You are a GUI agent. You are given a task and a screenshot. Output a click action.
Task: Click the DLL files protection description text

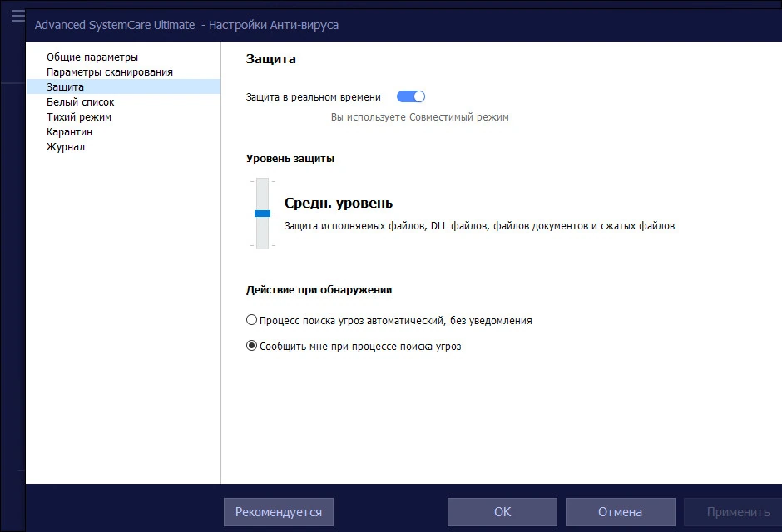479,226
